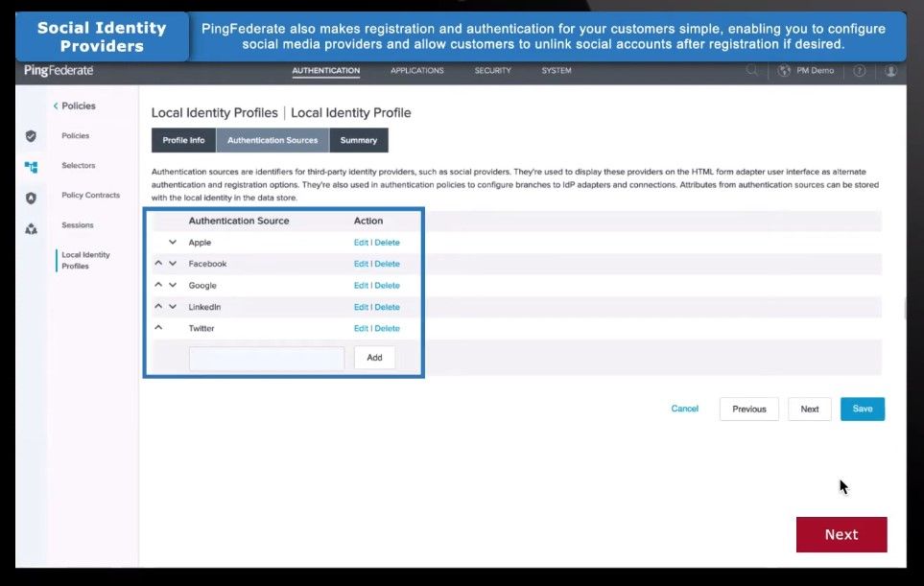Open the AUTHENTICATION menu
Screen dimensions: 924x586
tap(326, 71)
